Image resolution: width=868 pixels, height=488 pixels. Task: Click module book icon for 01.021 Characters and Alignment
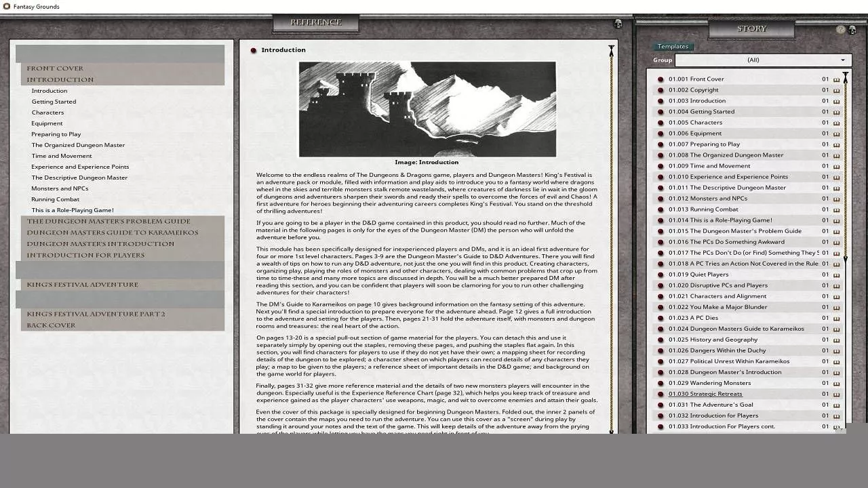pos(836,296)
